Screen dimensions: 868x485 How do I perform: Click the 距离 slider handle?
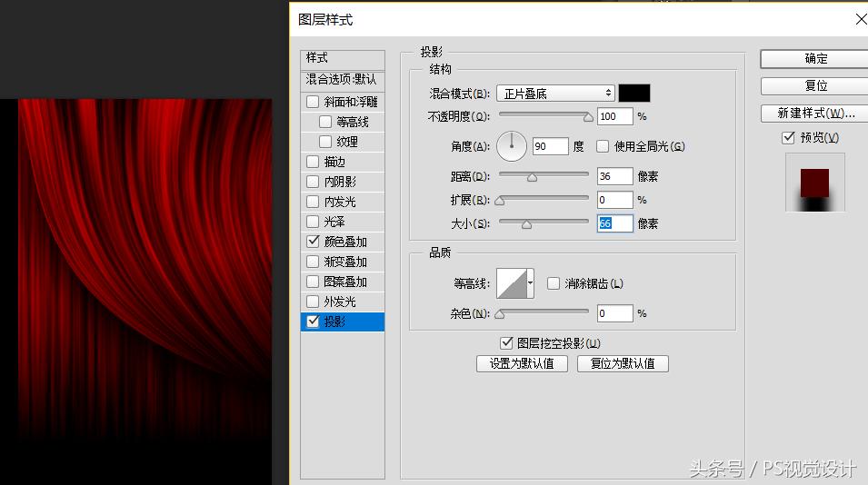coord(532,177)
